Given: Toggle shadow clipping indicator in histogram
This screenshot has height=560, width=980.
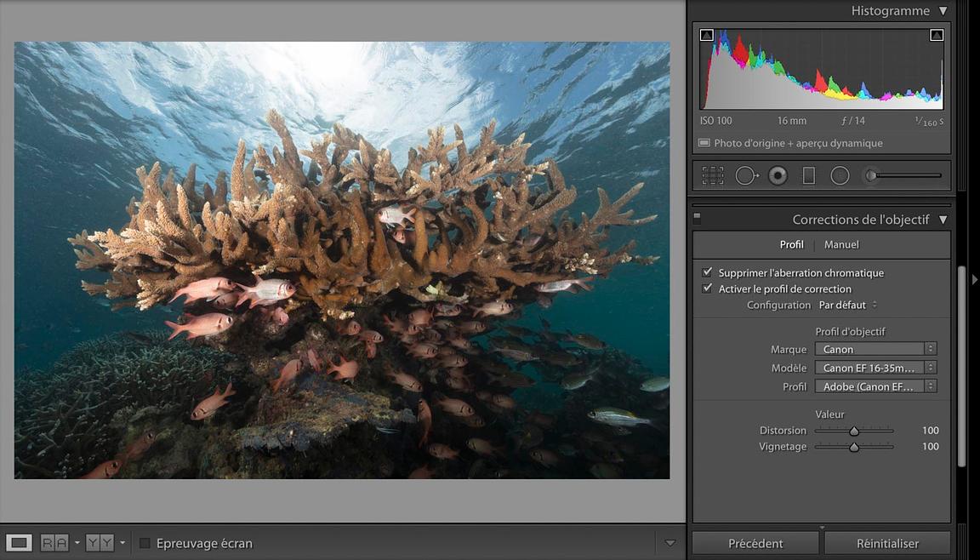Looking at the screenshot, I should tap(707, 35).
